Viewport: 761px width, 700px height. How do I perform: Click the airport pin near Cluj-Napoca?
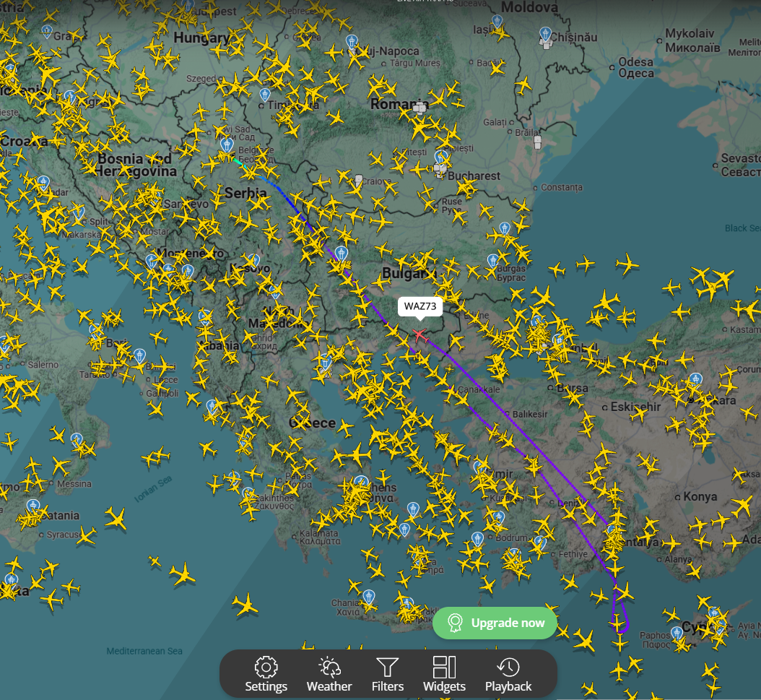(352, 42)
